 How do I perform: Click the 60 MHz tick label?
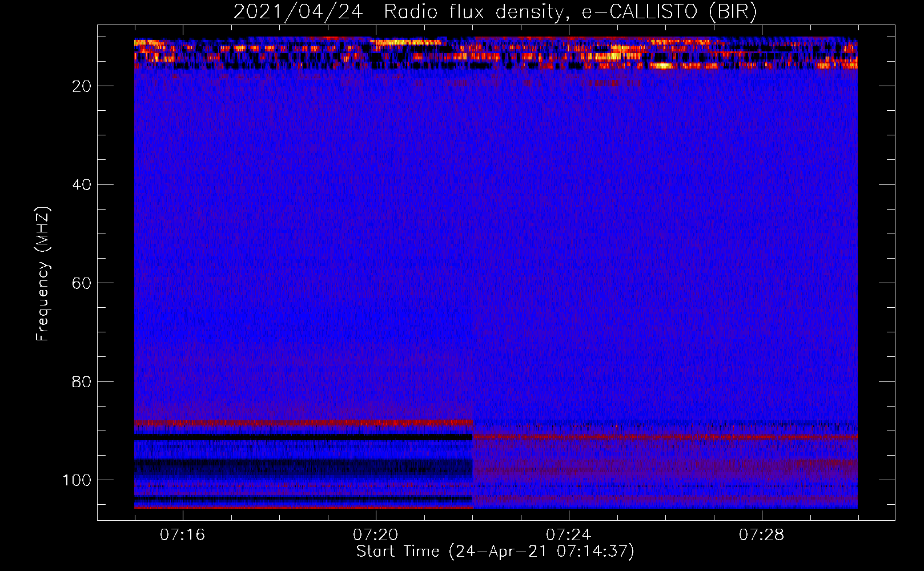coord(81,283)
